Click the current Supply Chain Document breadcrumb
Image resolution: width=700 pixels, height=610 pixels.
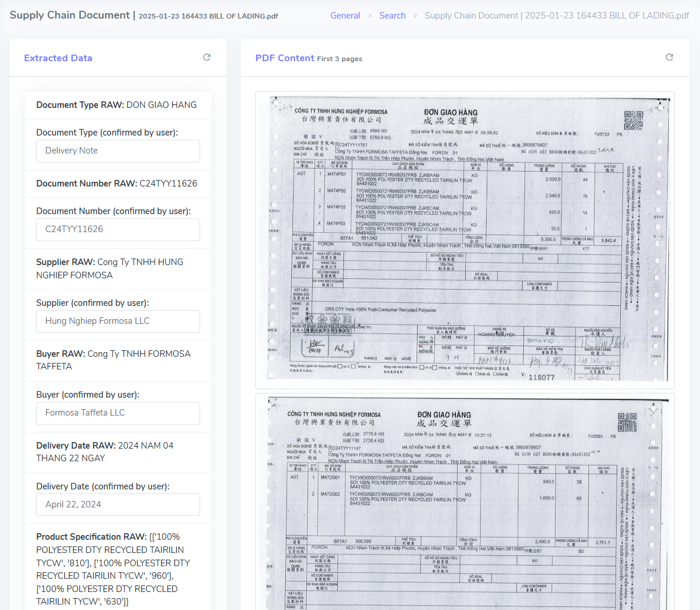557,16
